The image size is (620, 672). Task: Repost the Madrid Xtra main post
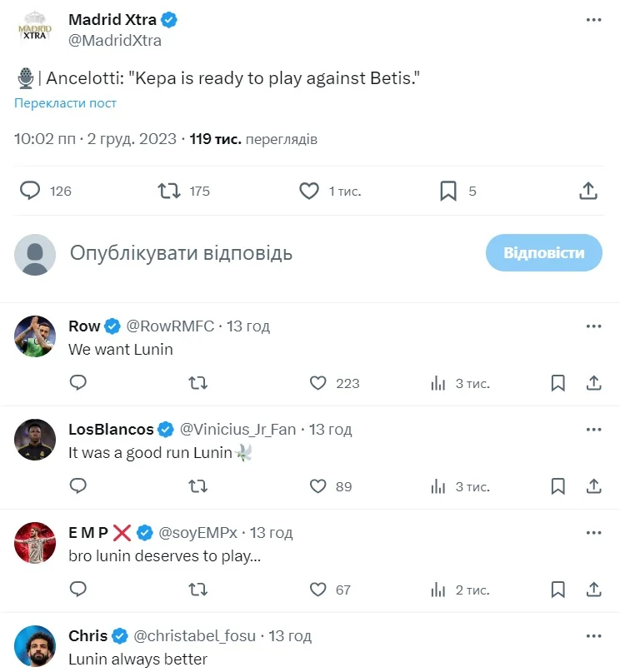(x=169, y=191)
